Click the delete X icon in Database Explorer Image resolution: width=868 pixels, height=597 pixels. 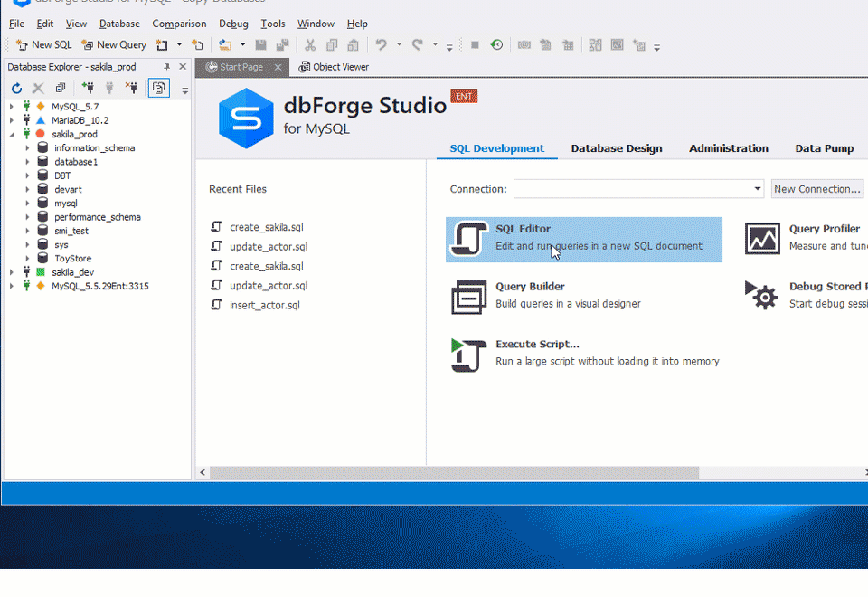click(38, 88)
